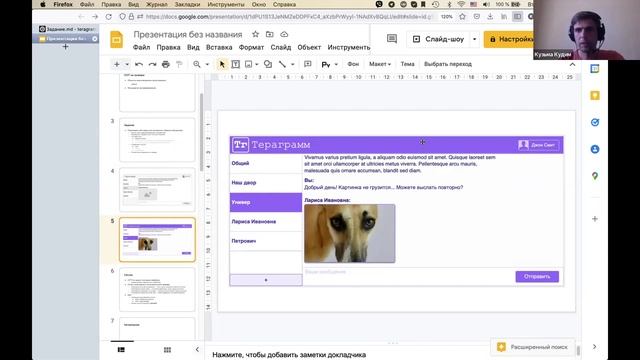Screen dimensions: 640x360
Task: Open Keep notes in the side panel
Action: (595, 96)
